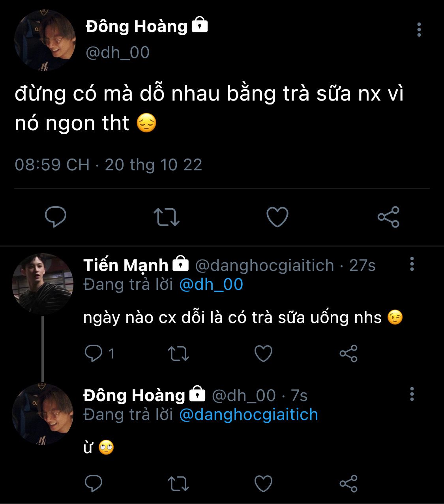
Task: Share Tiến Mạnh's reply
Action: click(x=348, y=353)
